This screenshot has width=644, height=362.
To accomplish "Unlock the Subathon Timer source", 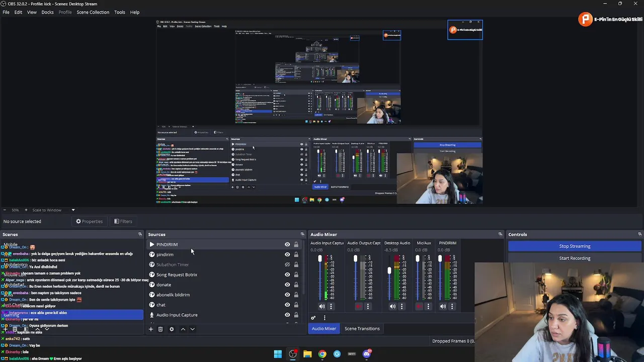I will coord(296,264).
